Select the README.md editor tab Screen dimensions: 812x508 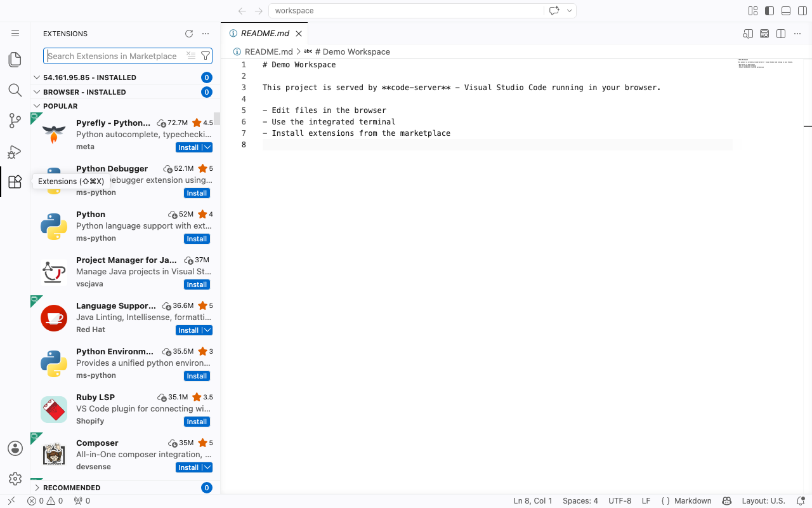[x=265, y=34]
